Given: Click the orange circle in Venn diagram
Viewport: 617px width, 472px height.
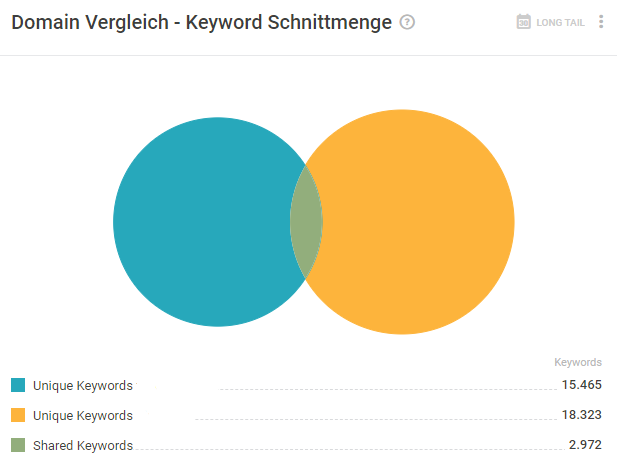Looking at the screenshot, I should point(417,222).
